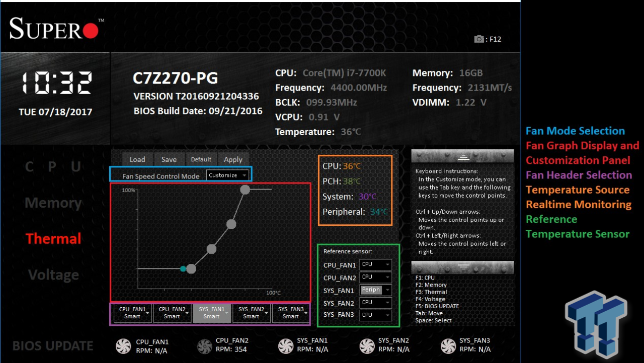The height and width of the screenshot is (363, 644).
Task: Open SYS_FAN1 reference sensor dropdown
Action: (375, 290)
